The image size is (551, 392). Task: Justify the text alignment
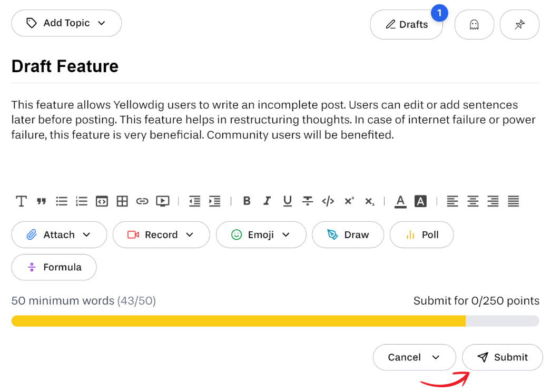coord(514,201)
